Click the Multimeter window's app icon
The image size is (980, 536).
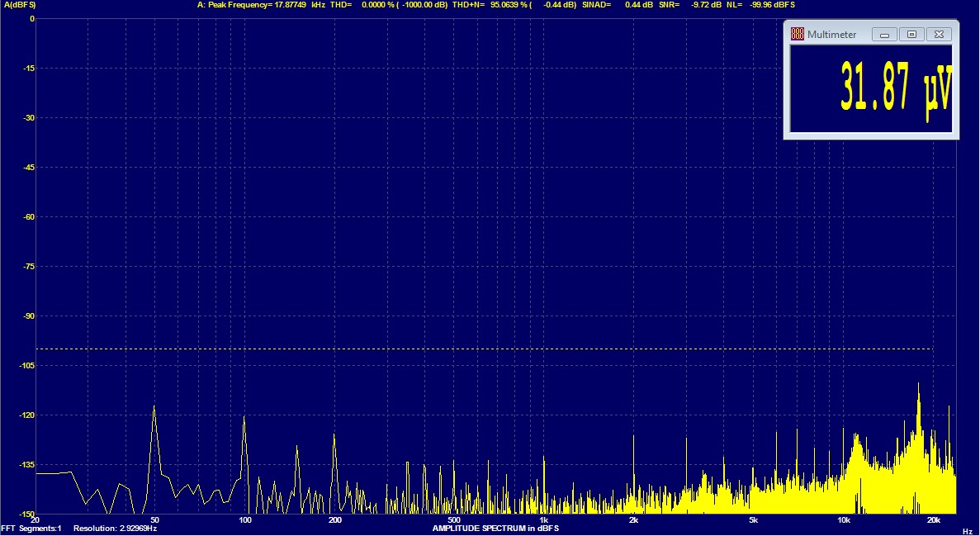pos(797,34)
